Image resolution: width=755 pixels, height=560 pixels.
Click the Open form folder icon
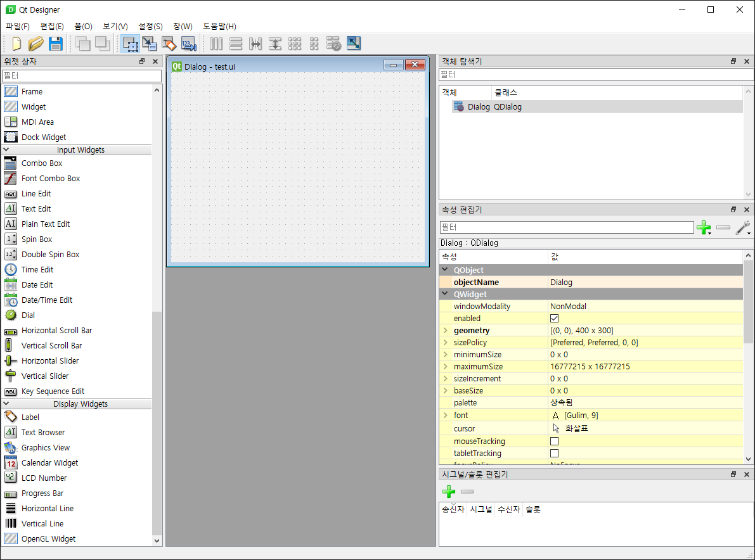pos(35,44)
